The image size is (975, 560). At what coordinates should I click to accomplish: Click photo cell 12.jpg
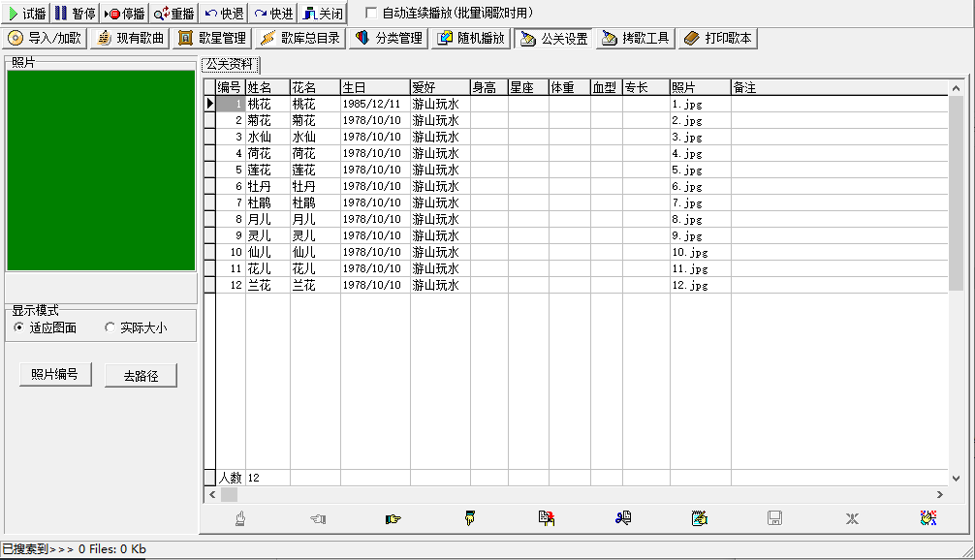coord(700,285)
